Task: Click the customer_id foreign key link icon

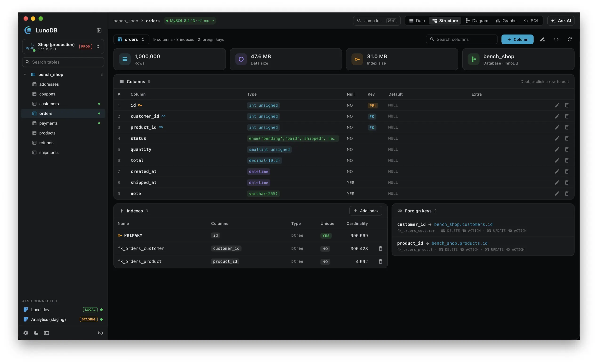Action: click(x=164, y=116)
